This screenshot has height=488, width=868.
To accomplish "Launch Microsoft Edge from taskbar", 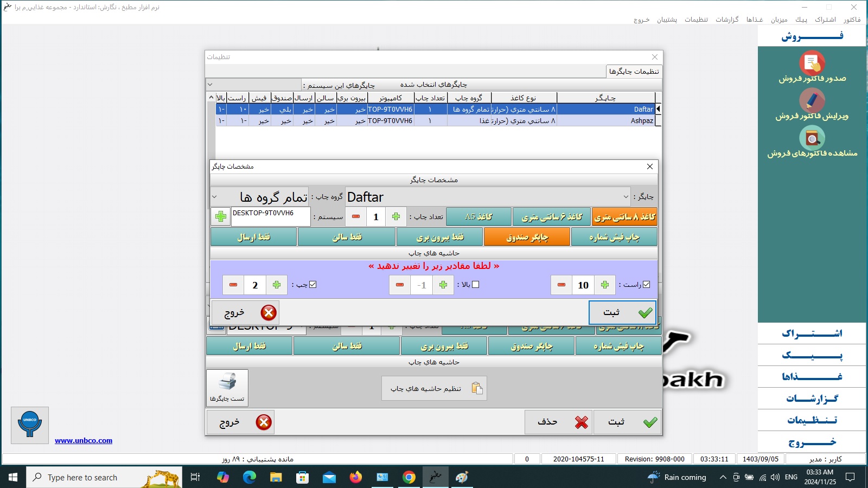I will tap(250, 477).
